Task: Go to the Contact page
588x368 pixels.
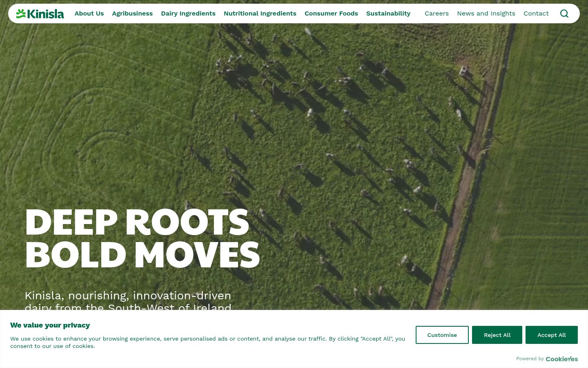Action: pyautogui.click(x=536, y=13)
